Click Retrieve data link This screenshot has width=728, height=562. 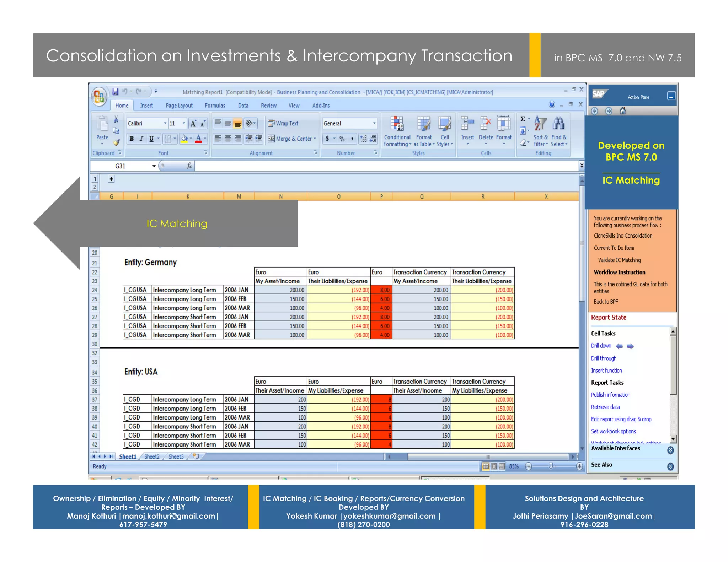point(605,407)
